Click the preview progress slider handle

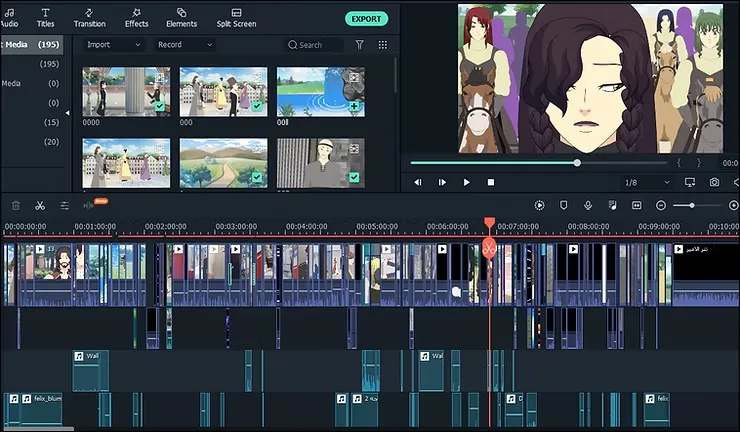point(577,163)
